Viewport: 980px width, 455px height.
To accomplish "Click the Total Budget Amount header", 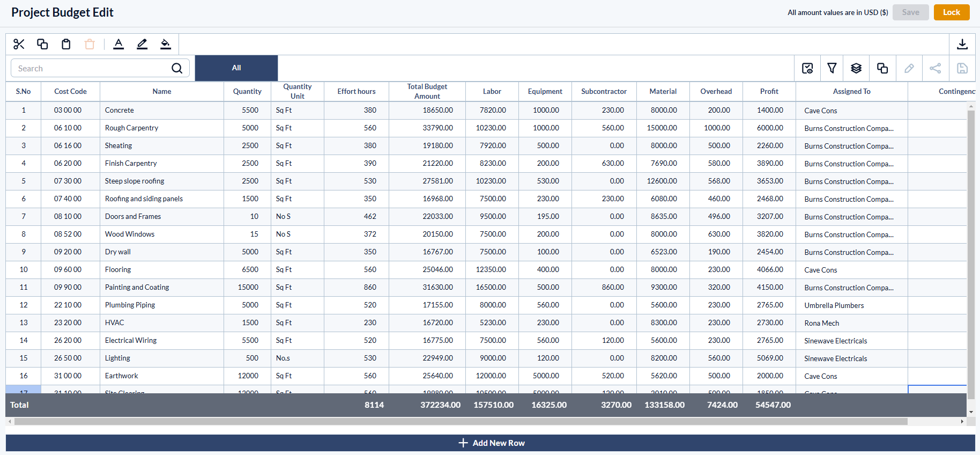I will point(427,91).
